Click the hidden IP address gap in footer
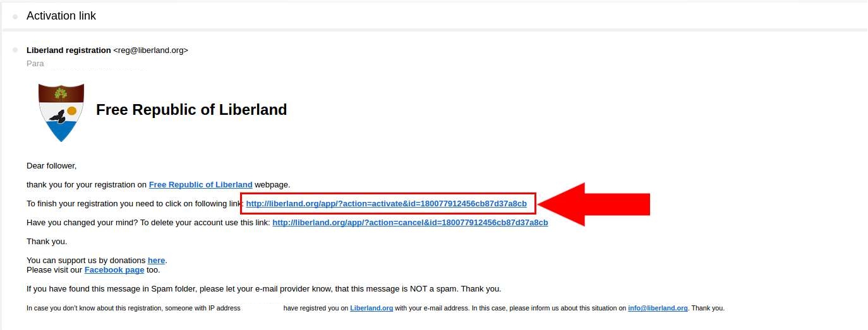 coord(262,308)
